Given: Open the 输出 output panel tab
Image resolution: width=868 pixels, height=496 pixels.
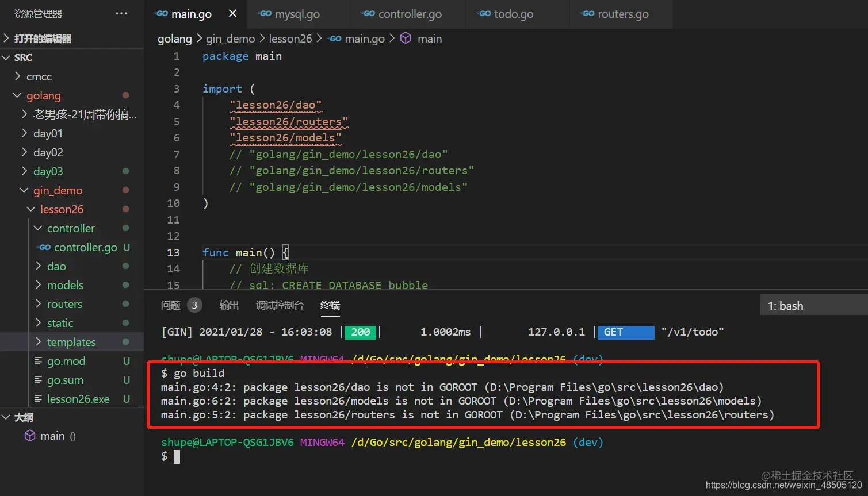Looking at the screenshot, I should [x=229, y=305].
